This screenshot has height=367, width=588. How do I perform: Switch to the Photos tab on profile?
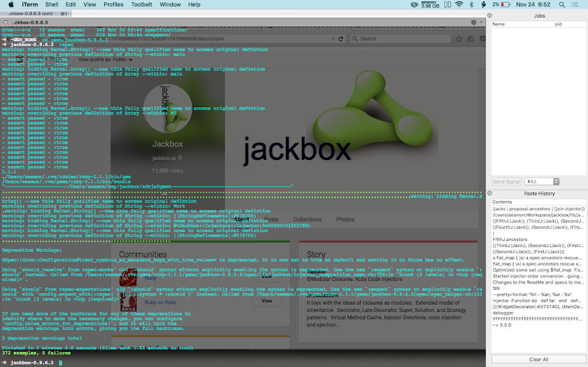click(345, 219)
